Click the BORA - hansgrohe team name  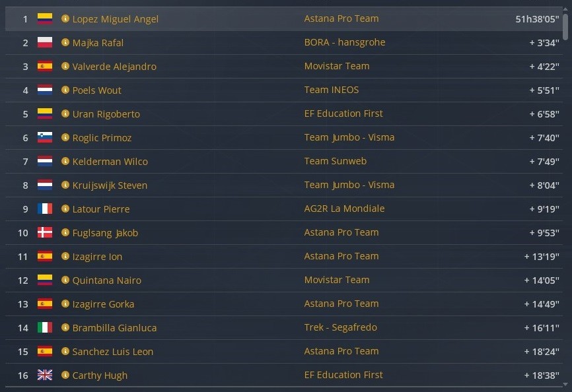pos(345,42)
